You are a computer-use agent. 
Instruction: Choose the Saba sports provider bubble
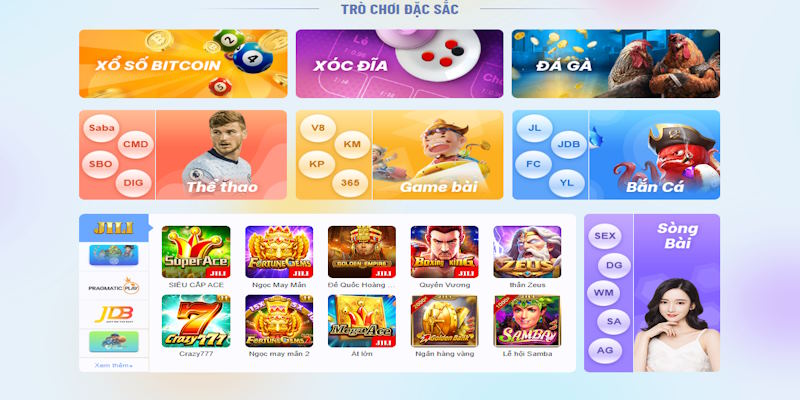pos(101,128)
